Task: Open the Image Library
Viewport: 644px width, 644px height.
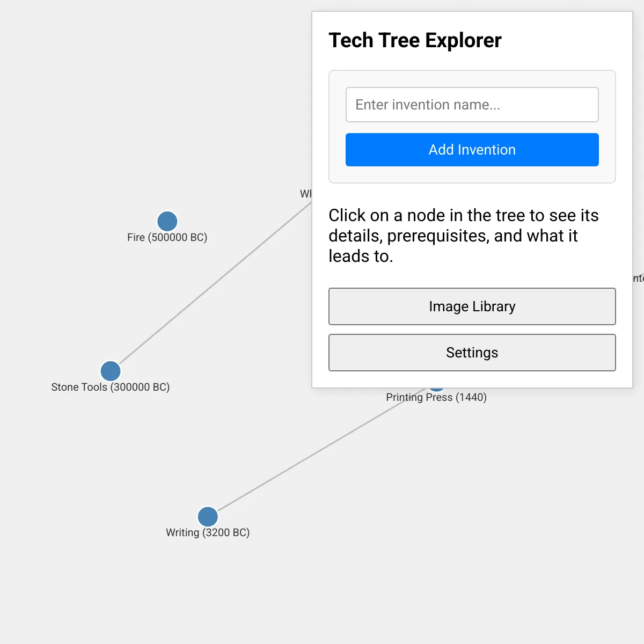Action: click(x=472, y=306)
